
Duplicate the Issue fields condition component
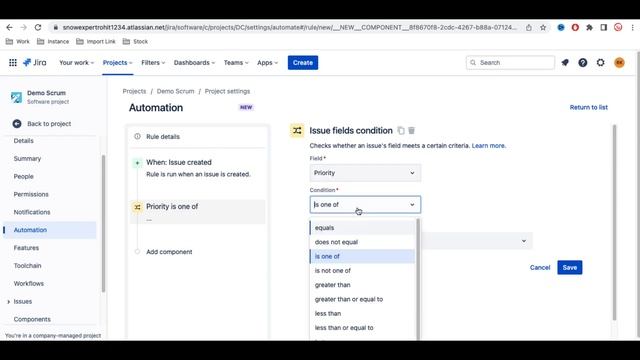(x=401, y=131)
